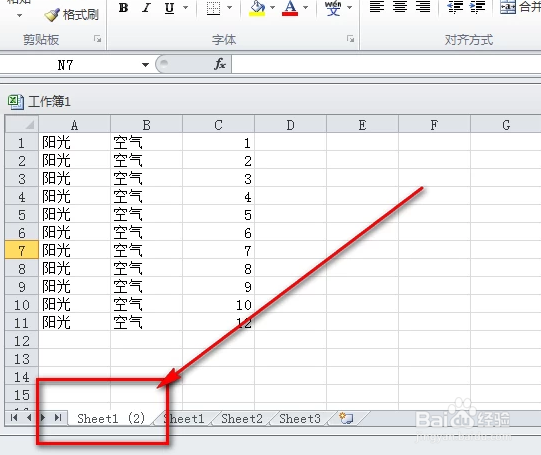Switch to Sheet3 tab
The image size is (541, 455).
[300, 419]
